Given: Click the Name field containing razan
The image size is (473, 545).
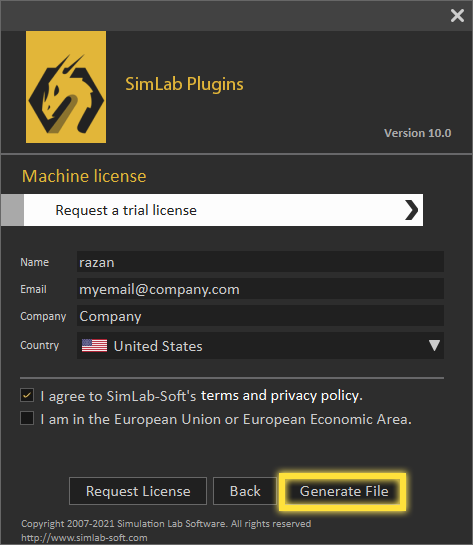Looking at the screenshot, I should [x=260, y=261].
